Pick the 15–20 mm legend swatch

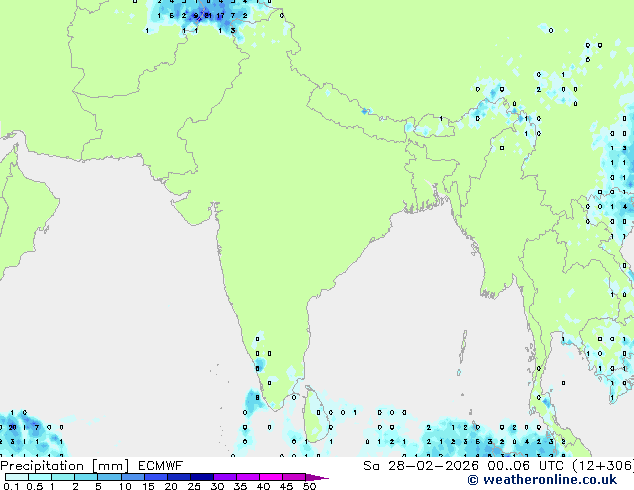point(156,477)
